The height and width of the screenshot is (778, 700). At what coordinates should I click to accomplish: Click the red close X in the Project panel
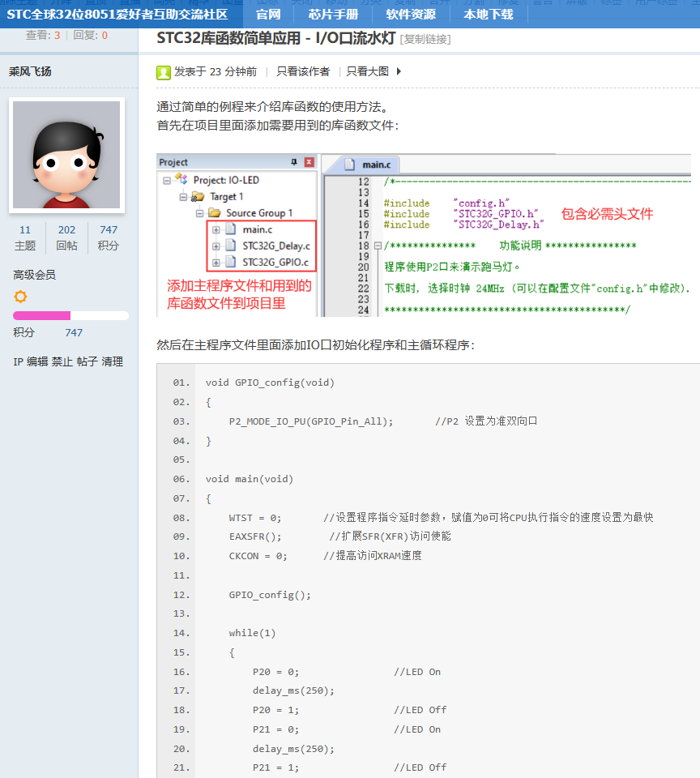point(309,162)
